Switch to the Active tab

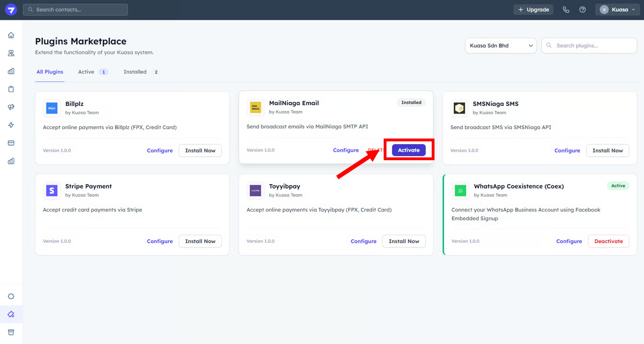coord(86,72)
